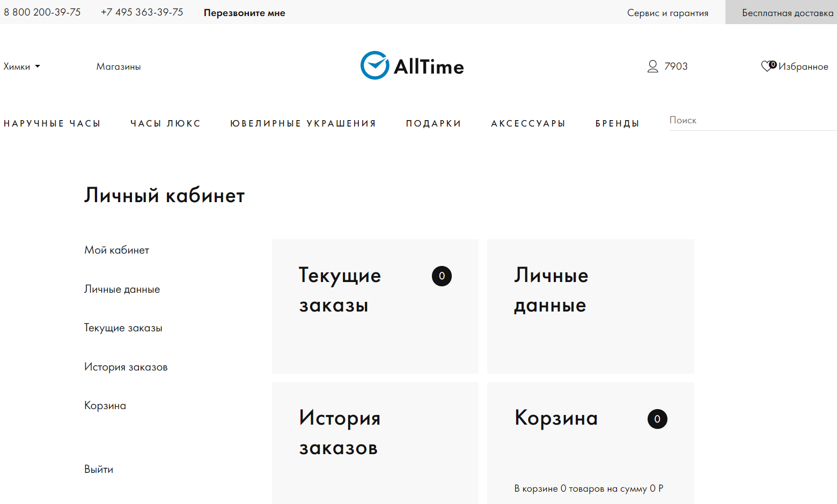Open Аксессуары menu
Screen dimensions: 837x504
pos(528,123)
